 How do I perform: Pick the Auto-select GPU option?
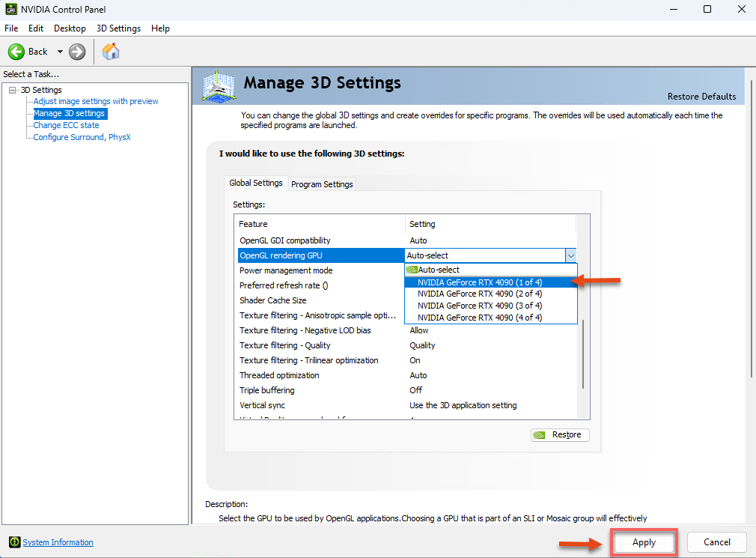pos(439,270)
